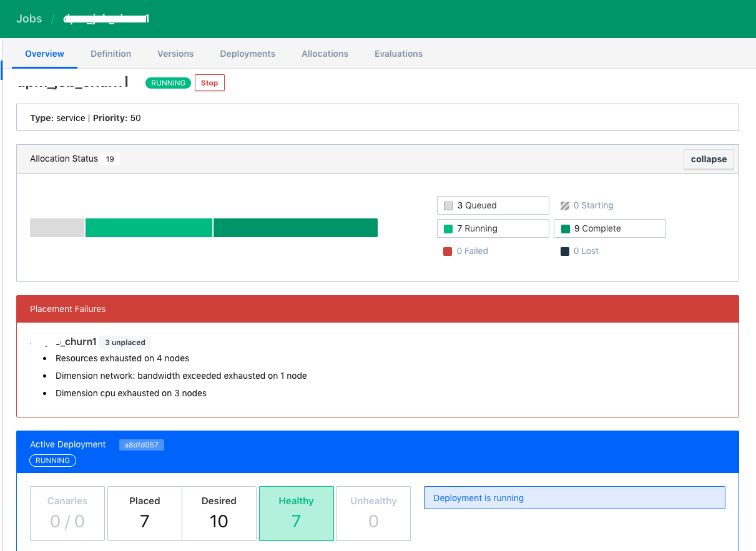Toggle the 3 Queued allocation filter
The image size is (756, 551).
tap(493, 205)
